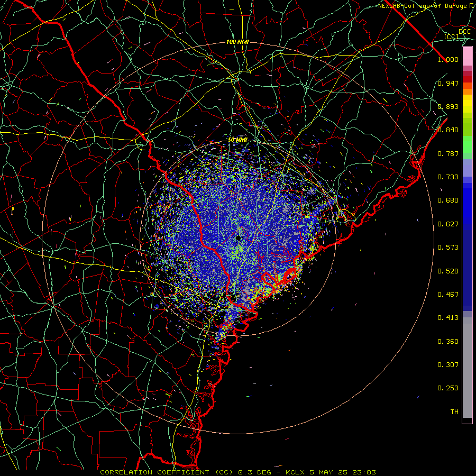Click the 50 NMI range ring label
The image size is (476, 476).
pos(237,140)
